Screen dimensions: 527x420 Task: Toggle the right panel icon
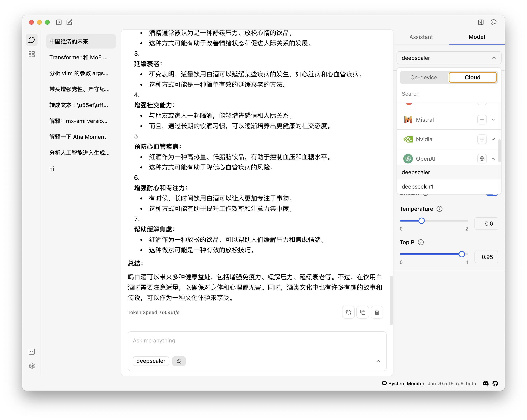coord(480,22)
